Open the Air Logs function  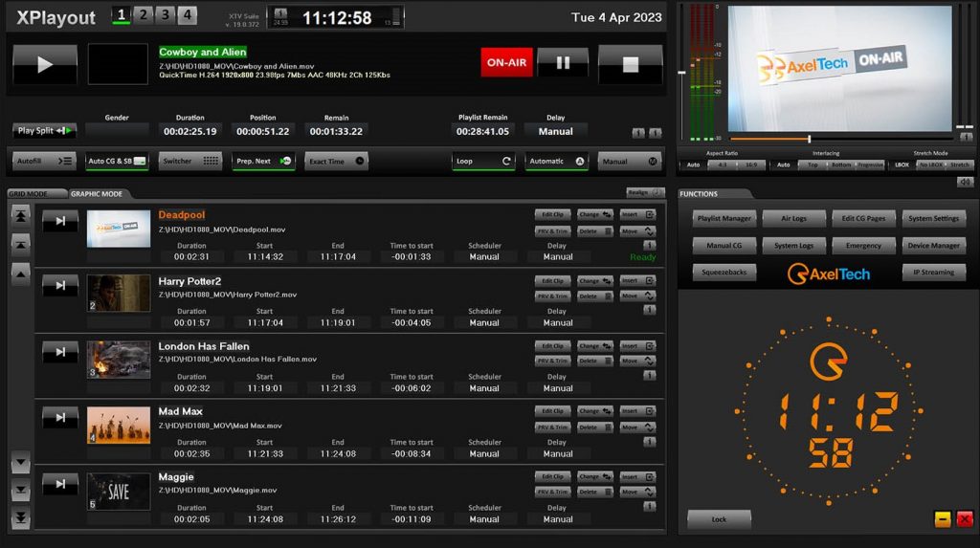[x=793, y=219]
